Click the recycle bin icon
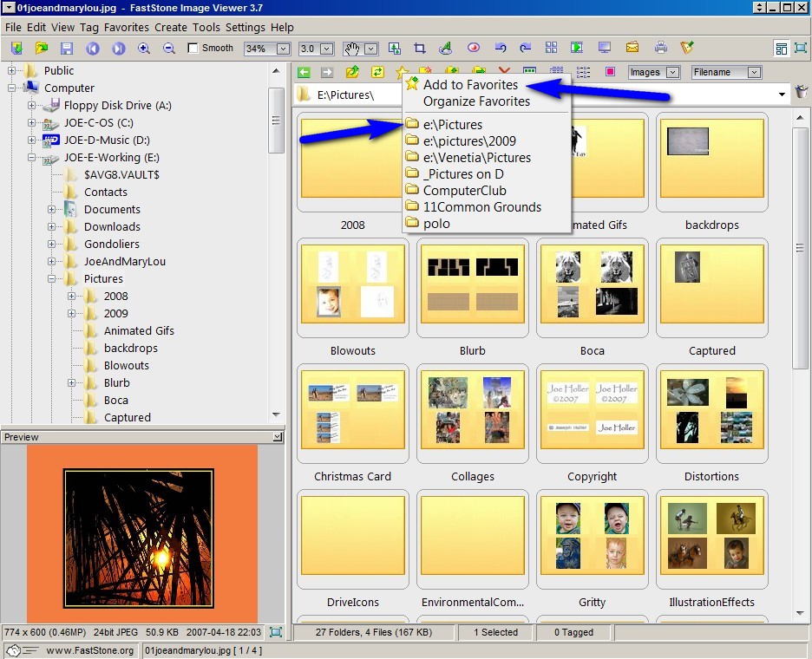 [802, 92]
